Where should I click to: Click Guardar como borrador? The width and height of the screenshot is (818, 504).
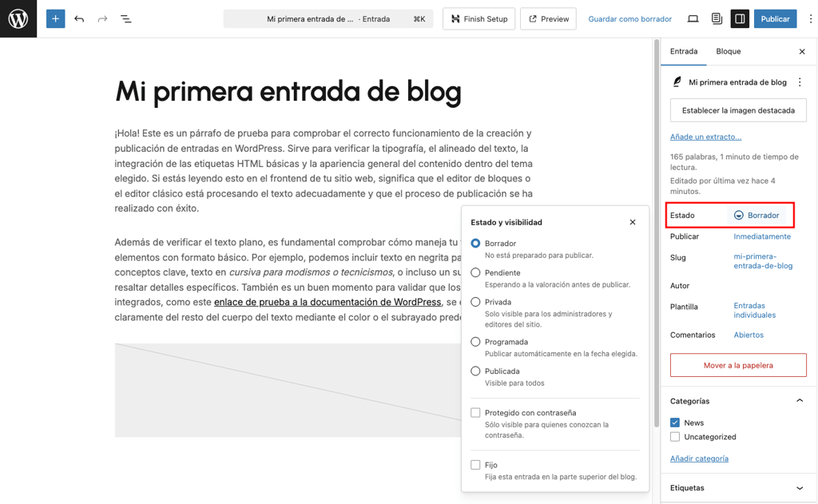click(x=629, y=19)
